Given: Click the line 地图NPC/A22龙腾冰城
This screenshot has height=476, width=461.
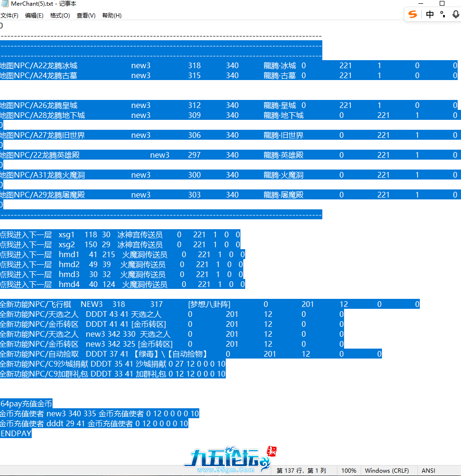Looking at the screenshot, I should [x=229, y=65].
